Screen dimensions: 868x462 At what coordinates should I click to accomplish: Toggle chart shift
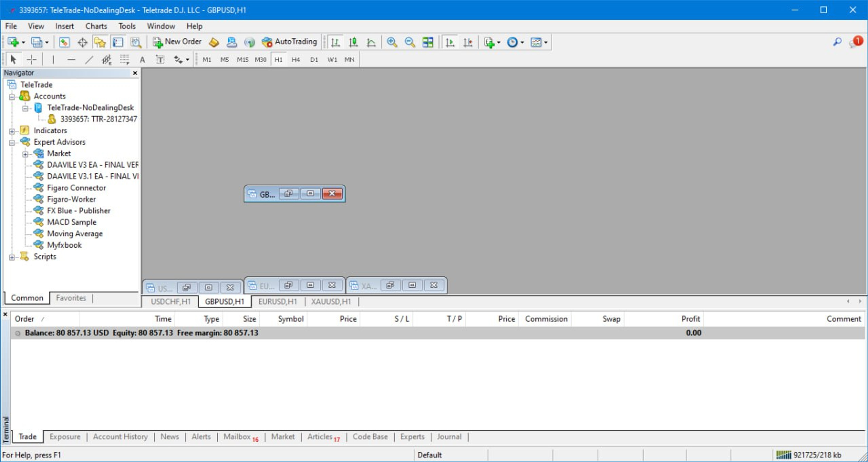[x=468, y=42]
